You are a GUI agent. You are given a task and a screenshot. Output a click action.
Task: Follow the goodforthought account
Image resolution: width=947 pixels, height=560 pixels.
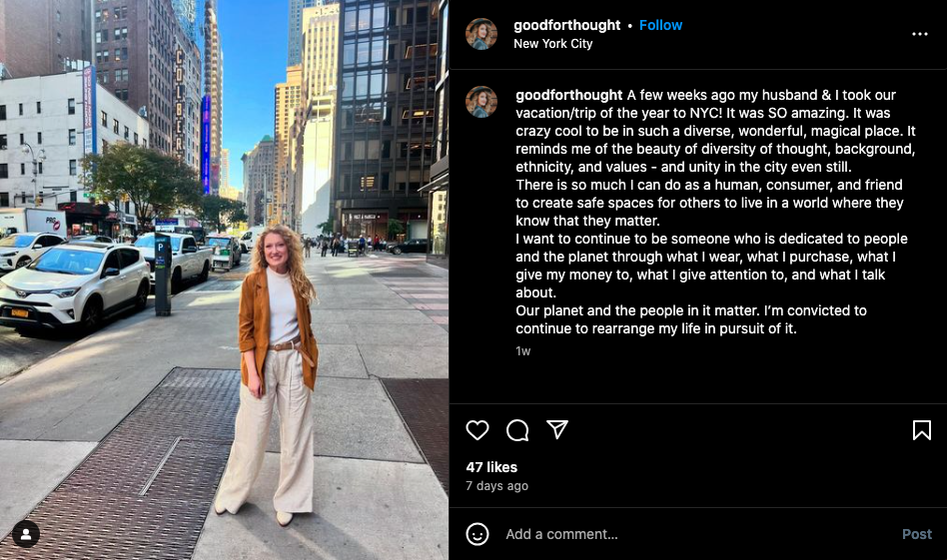(x=660, y=25)
